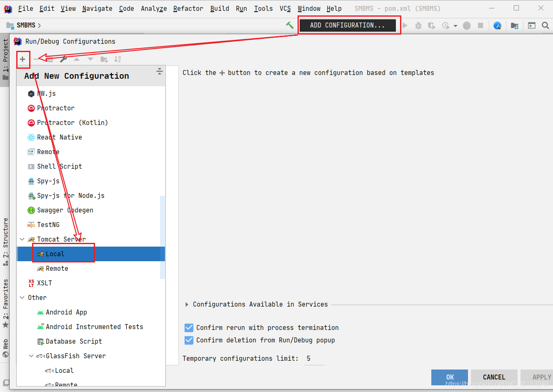Click the SMBMS breadcrumb in navigation bar
Image resolution: width=553 pixels, height=392 pixels.
pos(26,25)
